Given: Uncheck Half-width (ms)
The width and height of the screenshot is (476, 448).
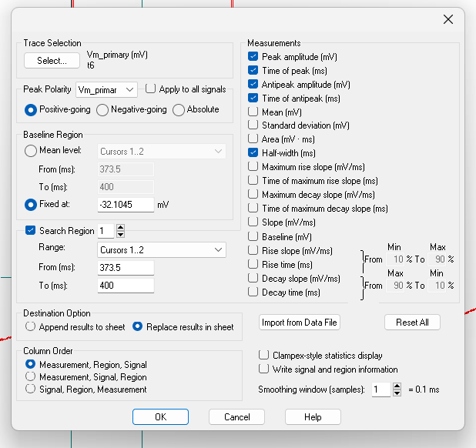Looking at the screenshot, I should 253,152.
